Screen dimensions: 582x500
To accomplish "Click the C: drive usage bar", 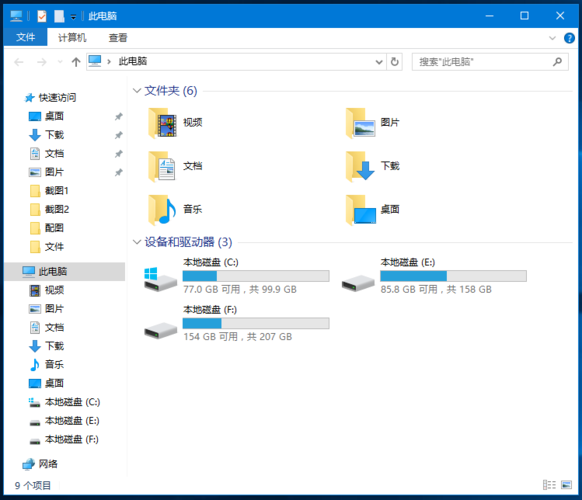I will click(x=256, y=276).
